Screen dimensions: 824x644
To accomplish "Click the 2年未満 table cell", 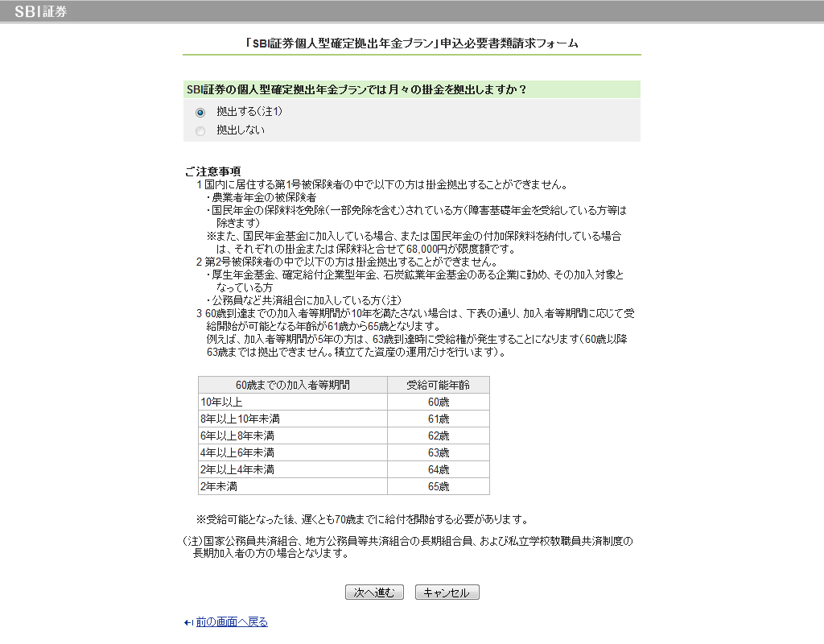I will click(293, 486).
